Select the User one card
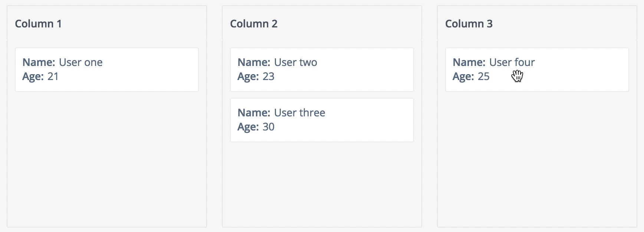The image size is (644, 232). [107, 69]
